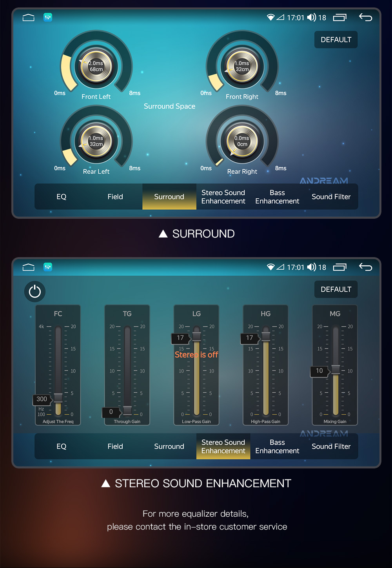The image size is (392, 568).
Task: Click the Rear Right delay knob
Action: pos(242,141)
